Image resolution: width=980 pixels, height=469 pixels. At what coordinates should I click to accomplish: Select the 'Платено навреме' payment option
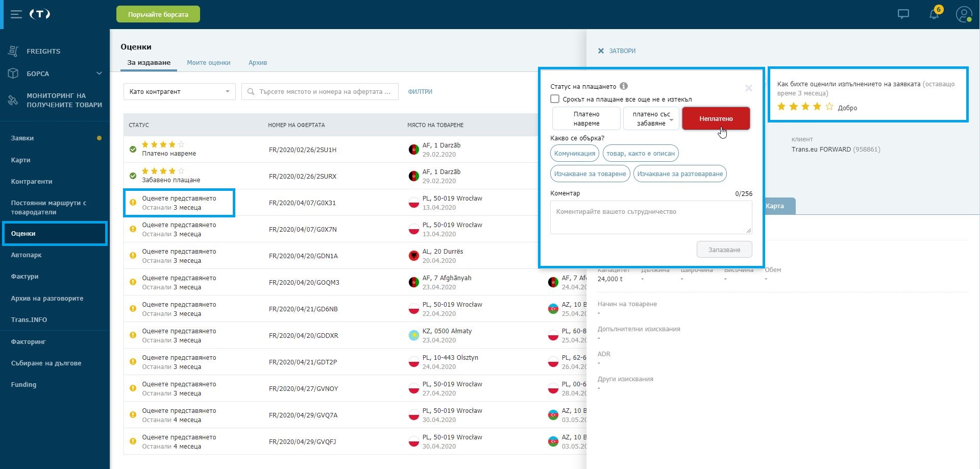[x=586, y=119]
